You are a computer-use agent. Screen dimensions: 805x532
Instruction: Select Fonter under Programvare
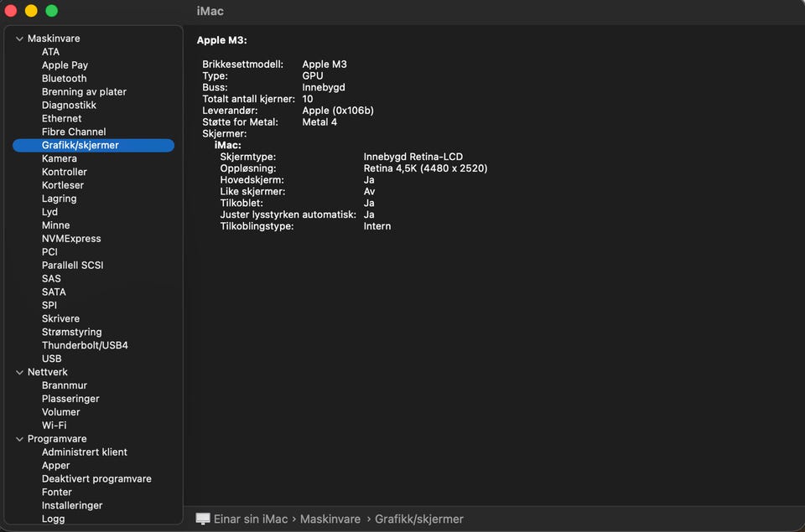(x=56, y=492)
